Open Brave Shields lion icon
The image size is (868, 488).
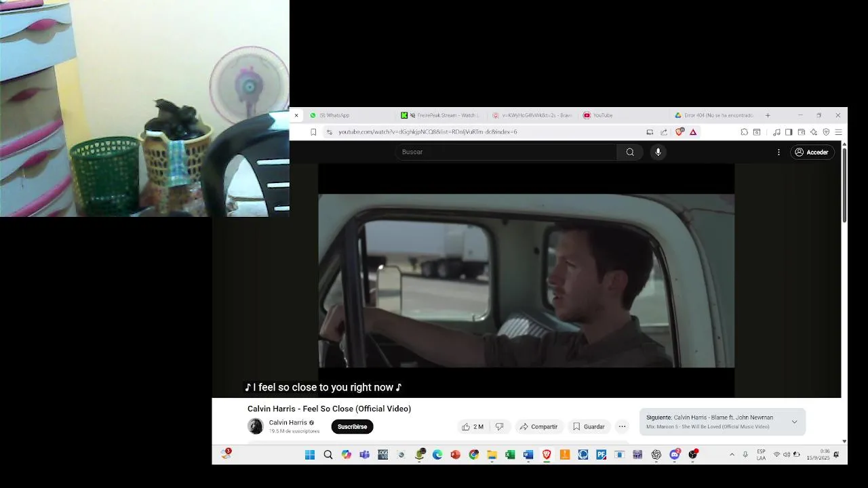[x=680, y=131]
